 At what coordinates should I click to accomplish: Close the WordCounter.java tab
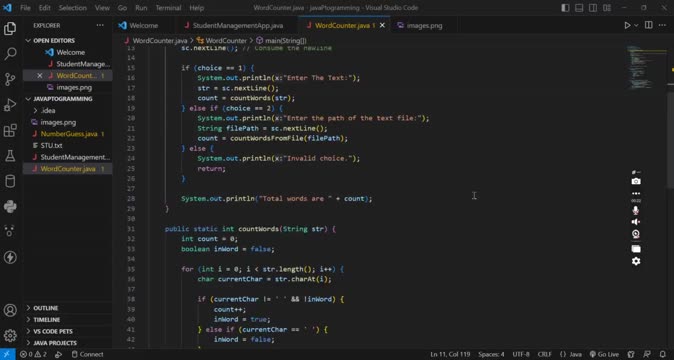(x=382, y=25)
